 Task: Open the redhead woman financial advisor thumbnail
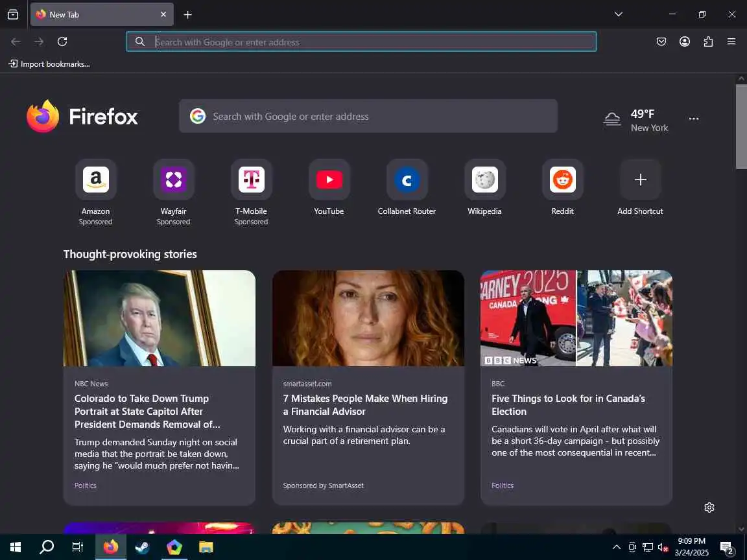368,318
